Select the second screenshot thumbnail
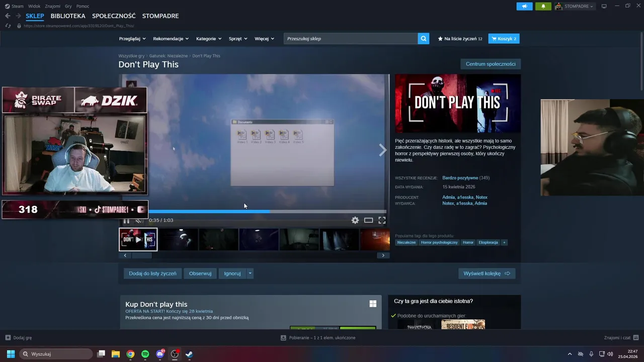 click(x=218, y=239)
